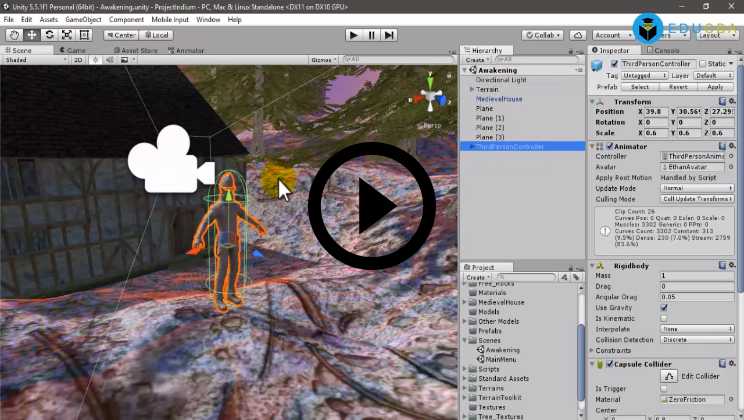Image resolution: width=744 pixels, height=420 pixels.
Task: Open the GameObject menu
Action: (84, 19)
